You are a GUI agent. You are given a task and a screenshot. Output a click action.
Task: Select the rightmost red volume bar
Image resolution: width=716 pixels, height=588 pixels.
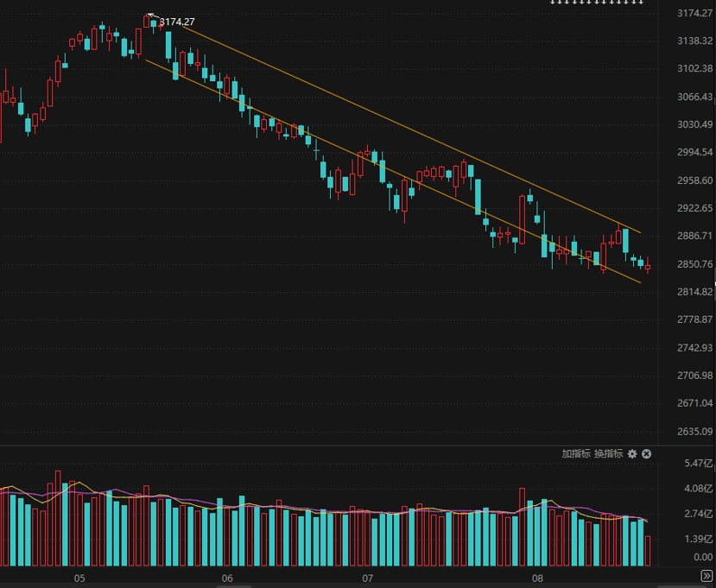(x=648, y=551)
